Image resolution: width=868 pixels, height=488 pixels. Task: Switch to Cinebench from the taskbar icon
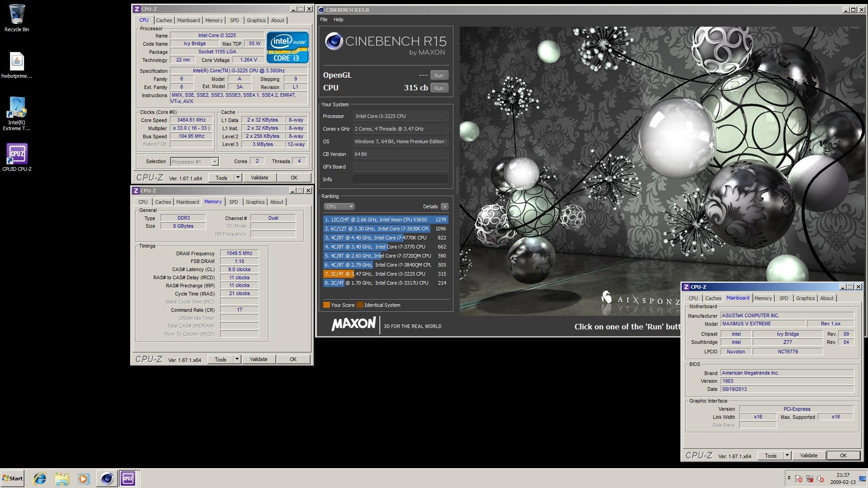(x=107, y=478)
